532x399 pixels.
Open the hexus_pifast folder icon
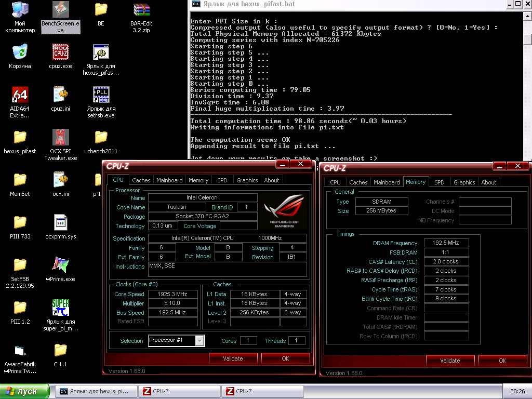click(x=20, y=141)
